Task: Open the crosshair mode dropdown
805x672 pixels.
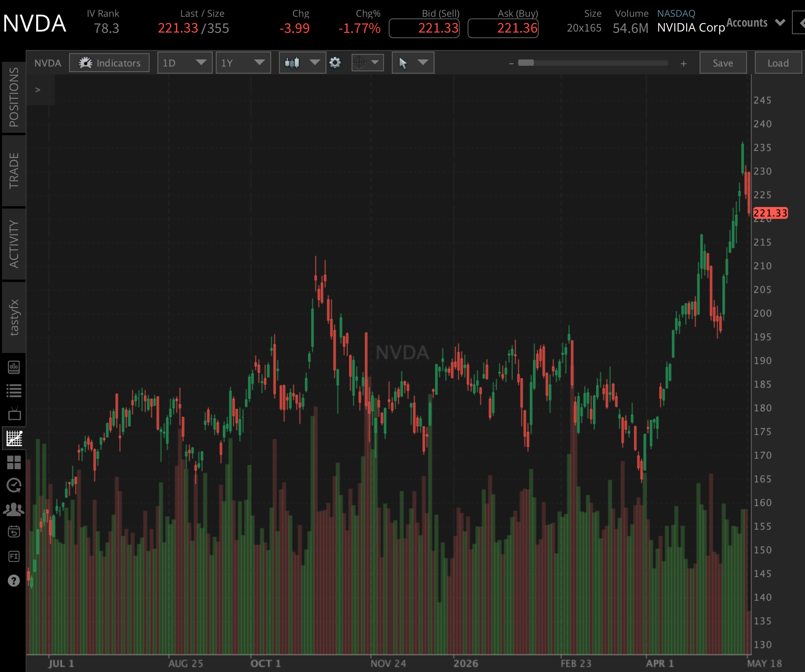Action: (x=375, y=62)
